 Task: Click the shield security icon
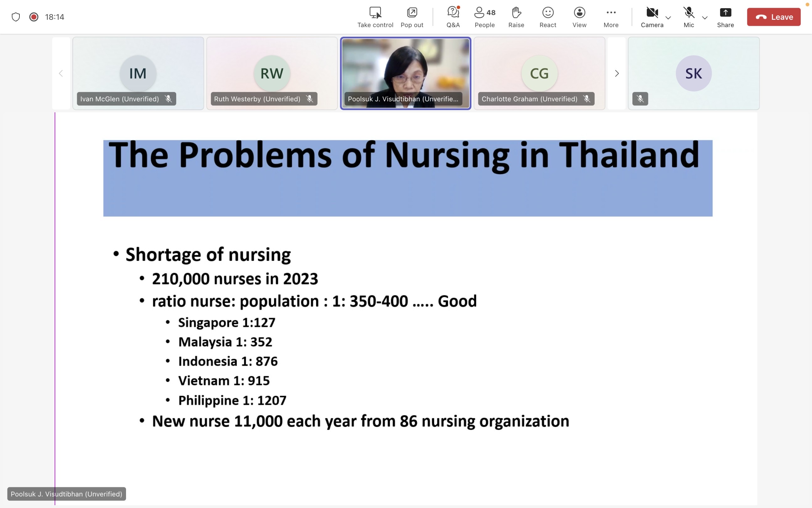pyautogui.click(x=16, y=17)
